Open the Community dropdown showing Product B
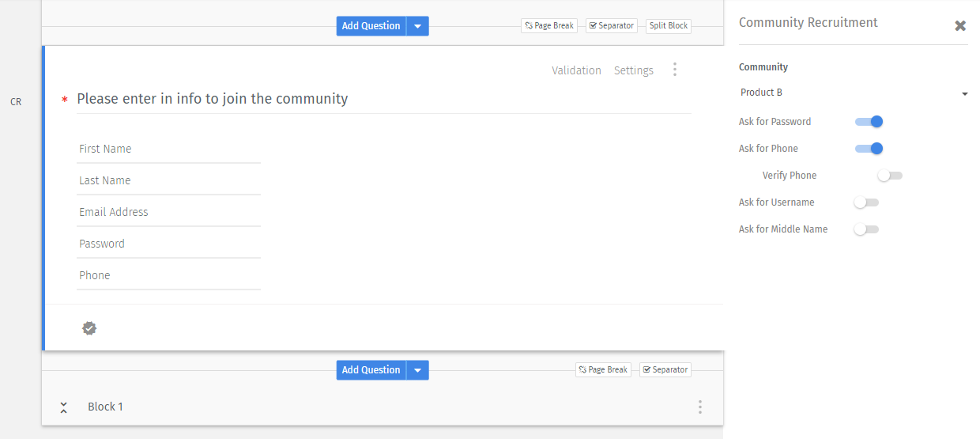 tap(854, 93)
